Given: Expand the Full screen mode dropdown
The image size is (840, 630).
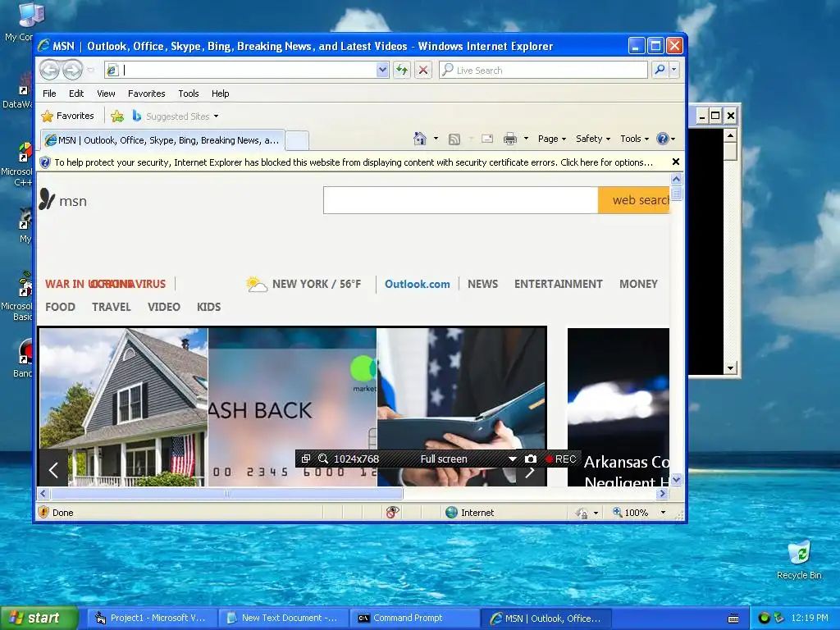Looking at the screenshot, I should coord(513,459).
